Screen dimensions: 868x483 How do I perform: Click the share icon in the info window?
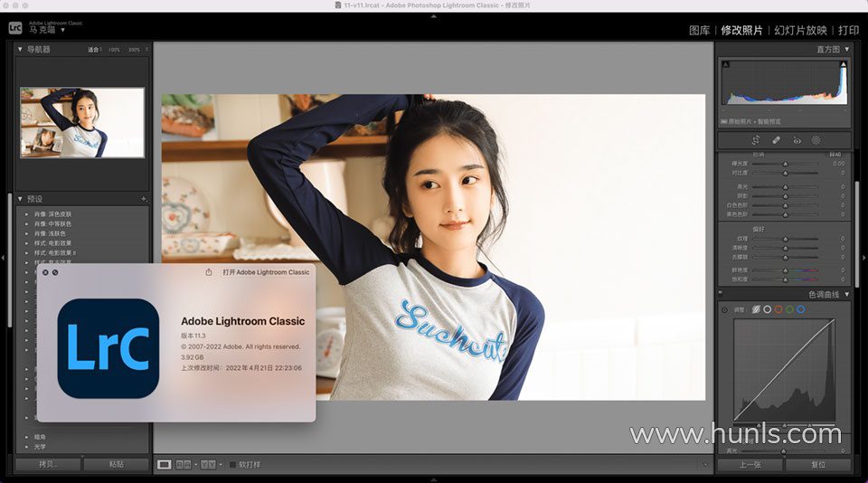point(209,272)
